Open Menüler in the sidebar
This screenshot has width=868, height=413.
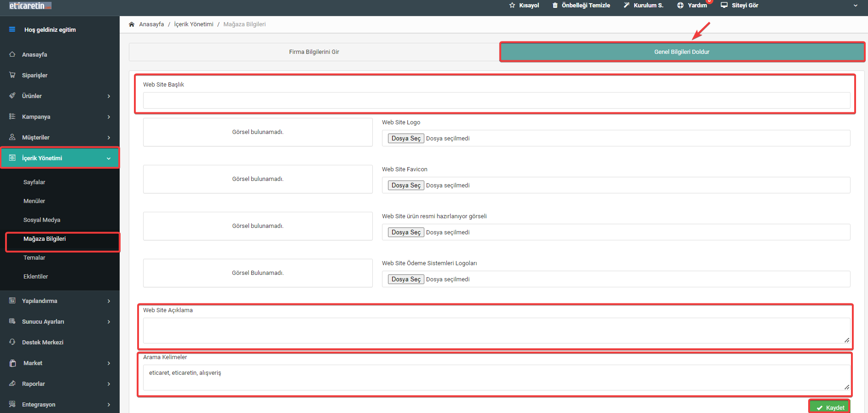[x=34, y=201]
